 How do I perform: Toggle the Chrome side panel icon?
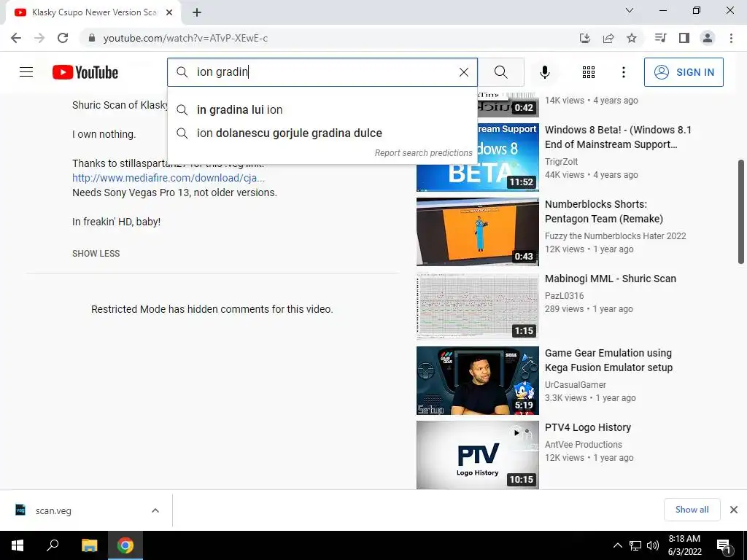click(684, 38)
